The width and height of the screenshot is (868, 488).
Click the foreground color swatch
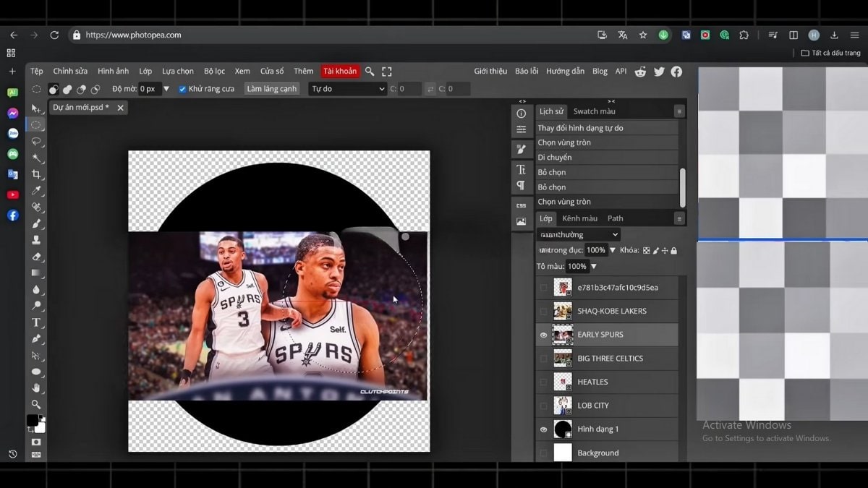[x=32, y=421]
